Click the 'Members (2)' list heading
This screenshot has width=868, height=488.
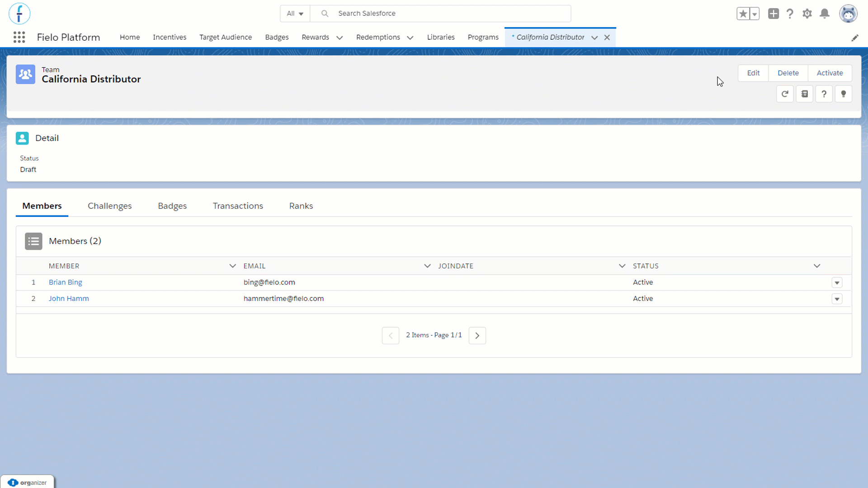coord(75,241)
